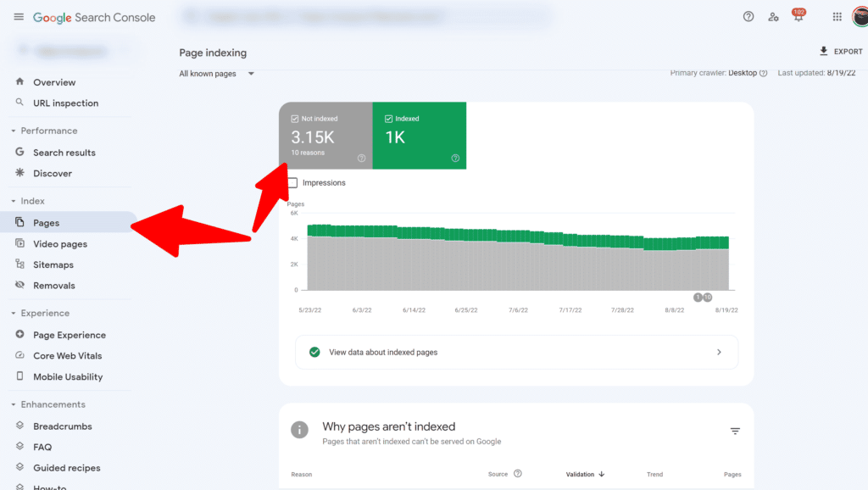Image resolution: width=868 pixels, height=490 pixels.
Task: Open View data about indexed pages
Action: click(516, 352)
